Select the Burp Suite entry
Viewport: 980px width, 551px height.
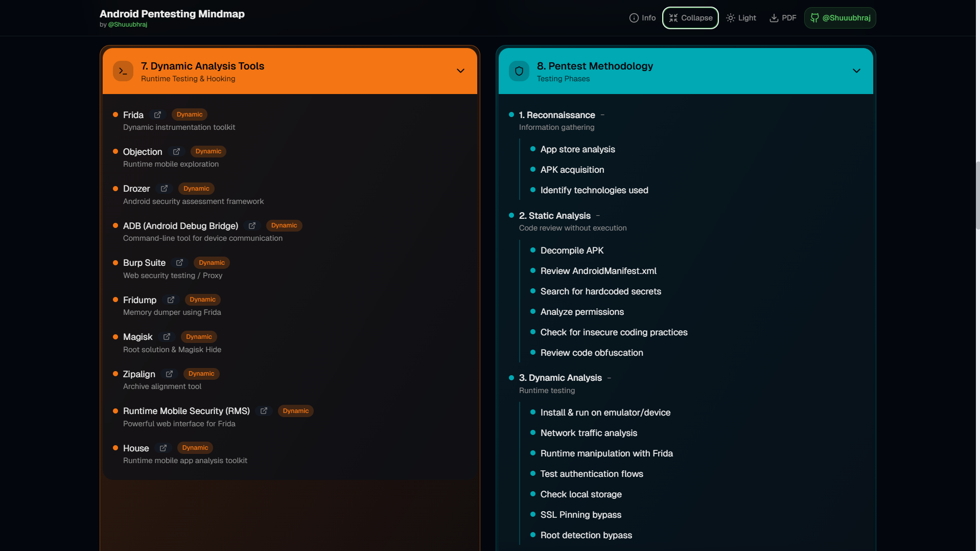click(x=144, y=263)
